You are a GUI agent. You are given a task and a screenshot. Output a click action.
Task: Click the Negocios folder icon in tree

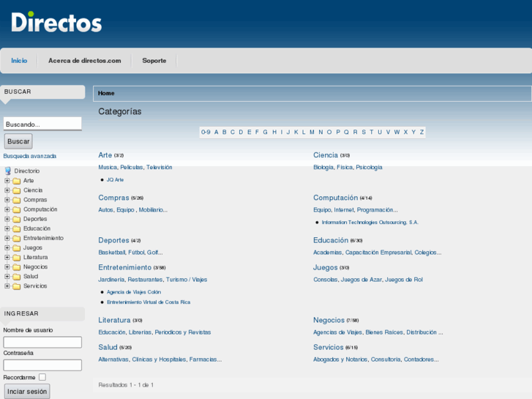[x=17, y=267]
